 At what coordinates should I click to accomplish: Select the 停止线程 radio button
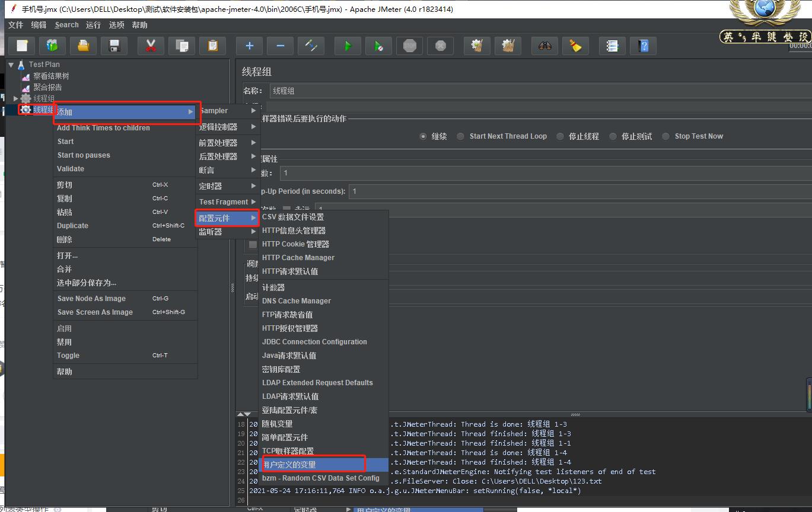click(x=560, y=136)
